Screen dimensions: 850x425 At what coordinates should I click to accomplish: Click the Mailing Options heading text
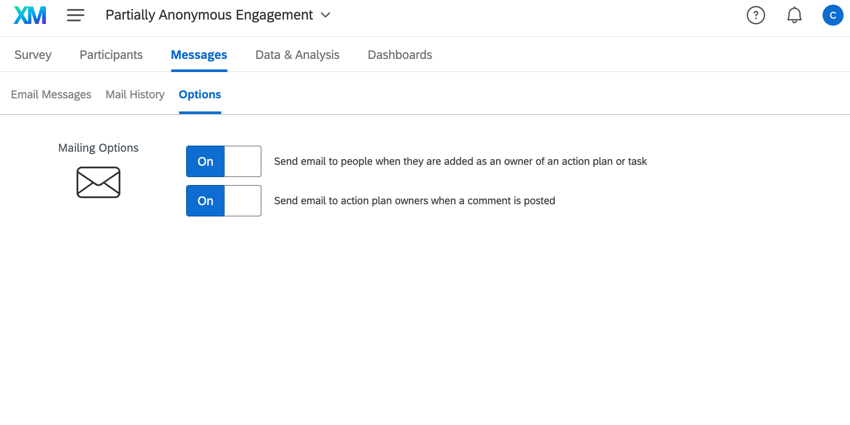click(x=98, y=147)
